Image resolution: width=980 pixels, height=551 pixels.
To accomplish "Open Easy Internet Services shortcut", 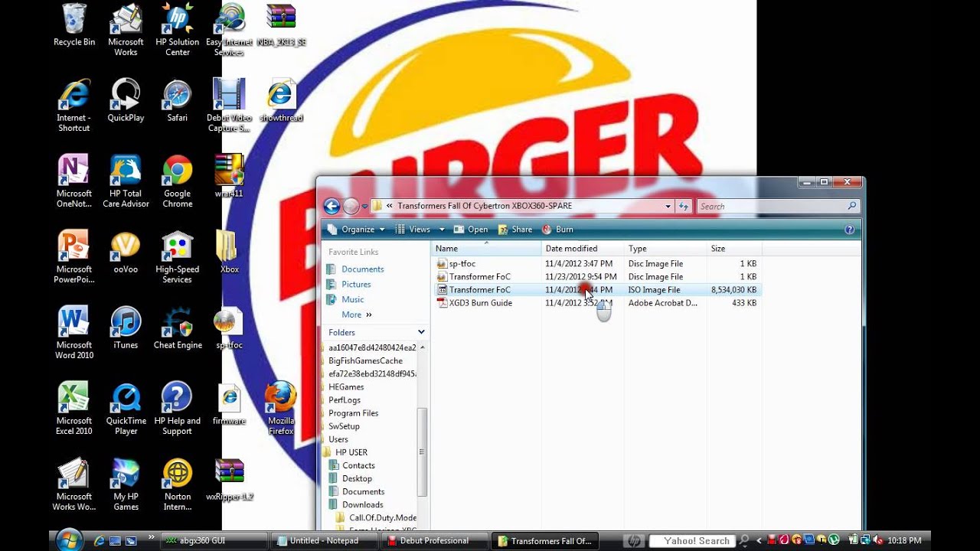I will [x=229, y=31].
